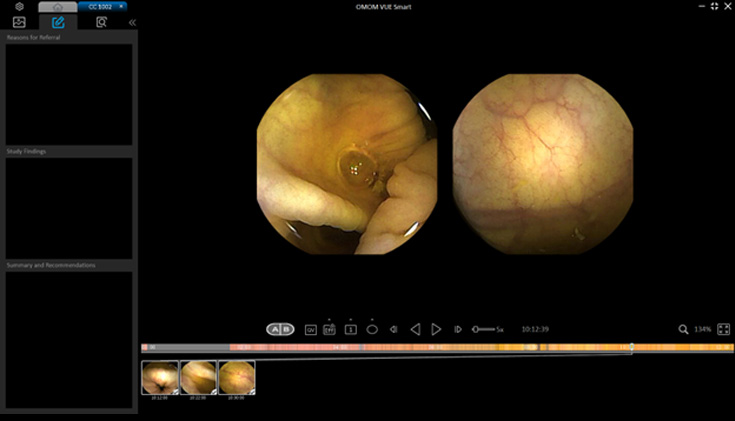This screenshot has height=421, width=735.
Task: Toggle the OV overview mode button
Action: (x=310, y=329)
